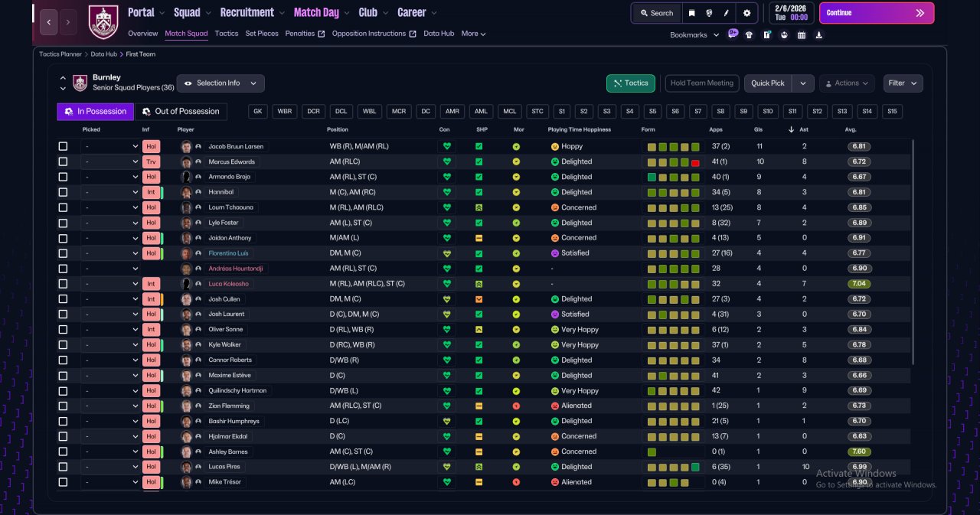The width and height of the screenshot is (980, 515).
Task: Click the Burnley club crest logo
Action: coord(103,22)
